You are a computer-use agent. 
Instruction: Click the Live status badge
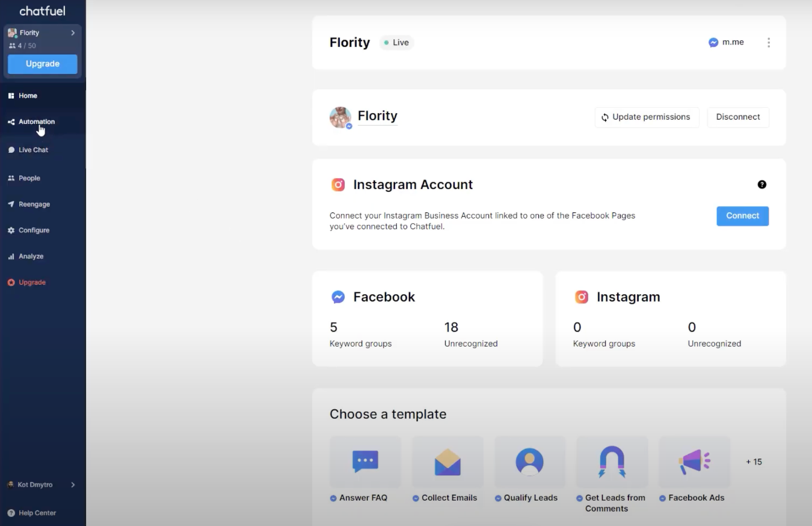coord(396,43)
